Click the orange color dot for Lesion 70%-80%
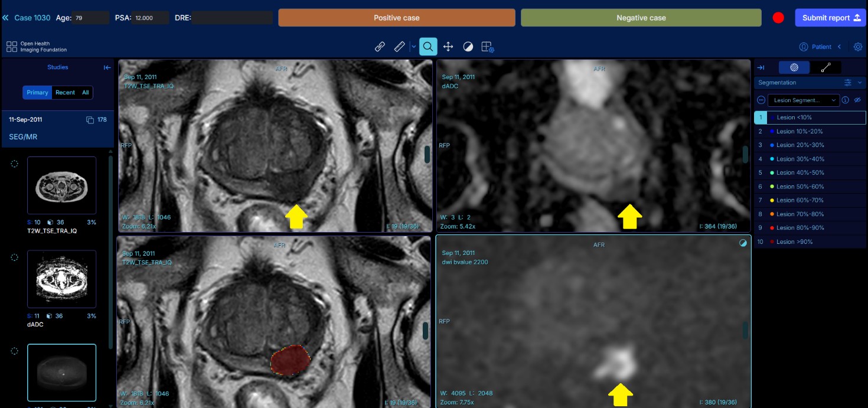 (772, 214)
